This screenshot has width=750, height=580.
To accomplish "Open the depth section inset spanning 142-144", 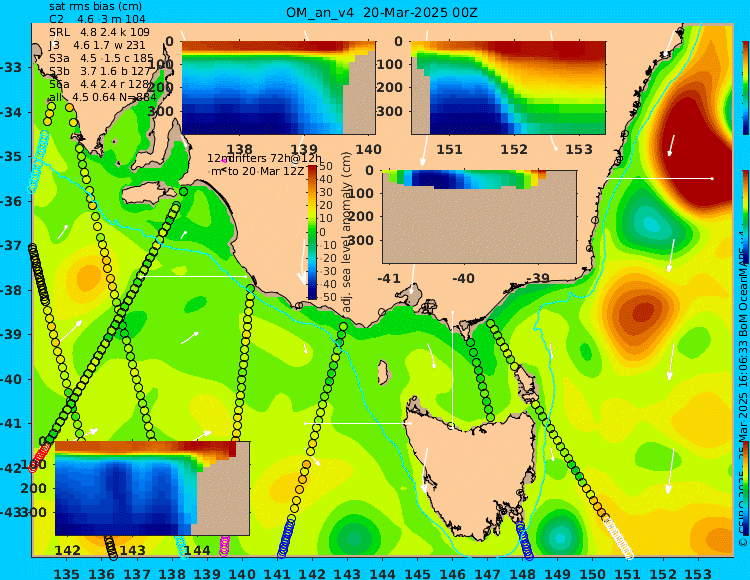I will pos(152,488).
